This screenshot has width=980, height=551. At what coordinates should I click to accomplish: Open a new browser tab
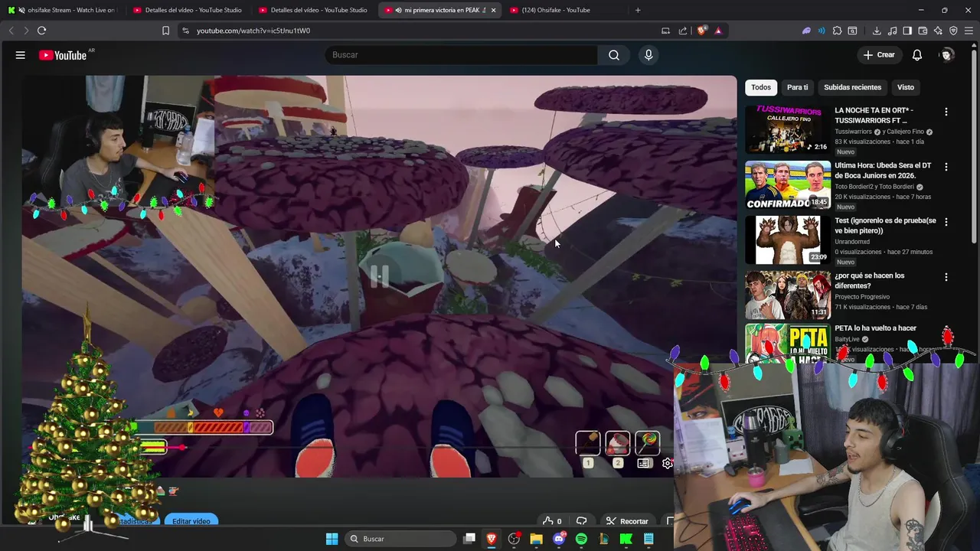click(638, 10)
